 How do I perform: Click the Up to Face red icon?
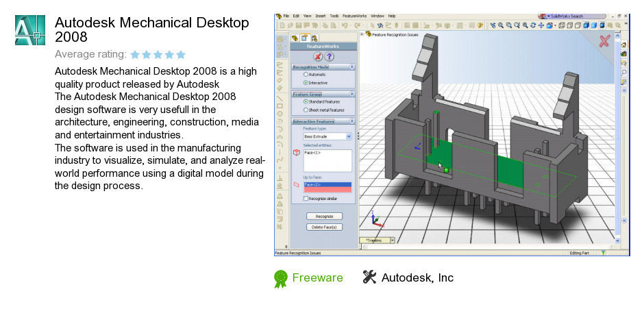[296, 185]
